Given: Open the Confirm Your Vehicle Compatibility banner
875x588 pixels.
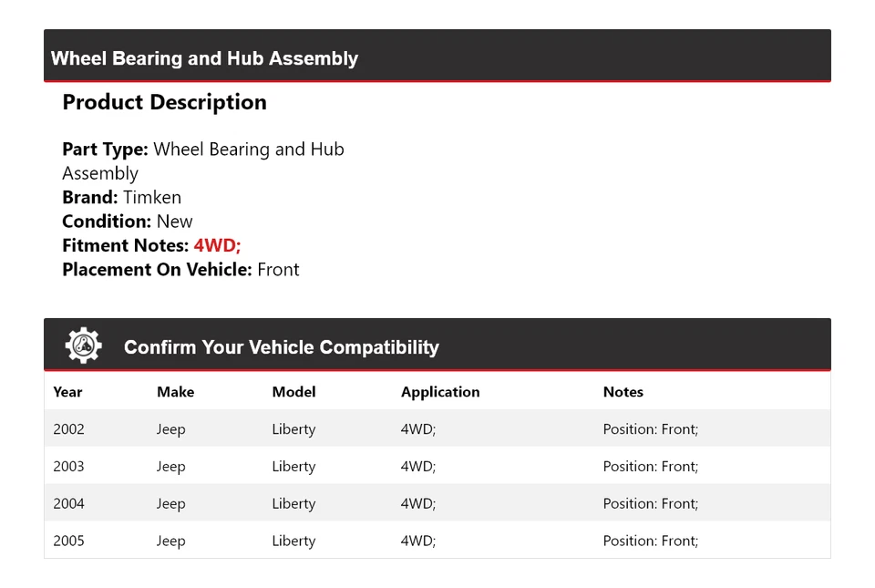Looking at the screenshot, I should click(x=281, y=347).
